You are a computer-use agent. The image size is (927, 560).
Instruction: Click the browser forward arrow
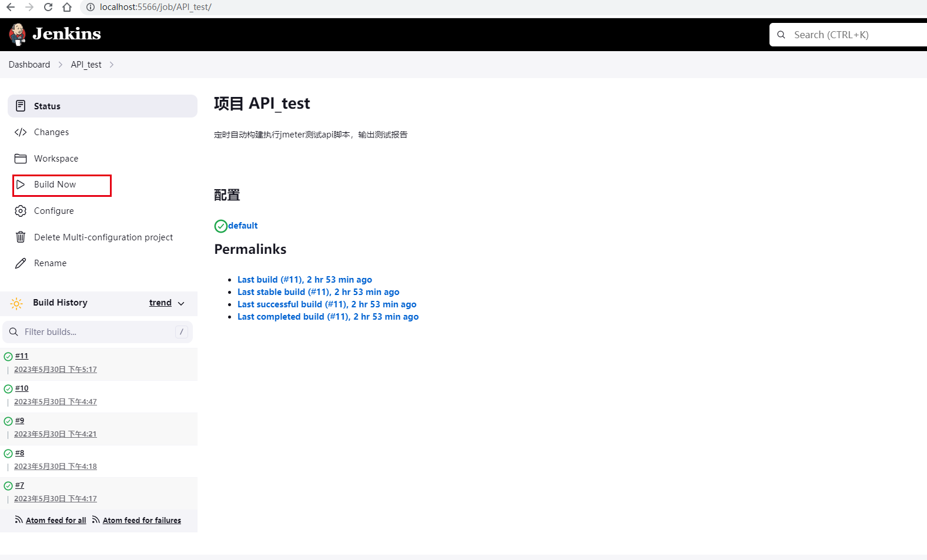[x=29, y=7]
